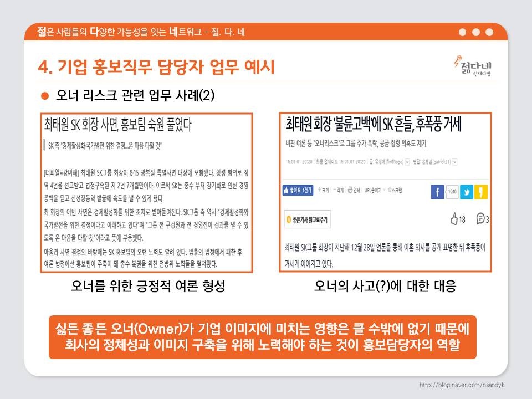This screenshot has width=532, height=399.
Task: Click the Facebook share count 1046
Action: pos(452,192)
